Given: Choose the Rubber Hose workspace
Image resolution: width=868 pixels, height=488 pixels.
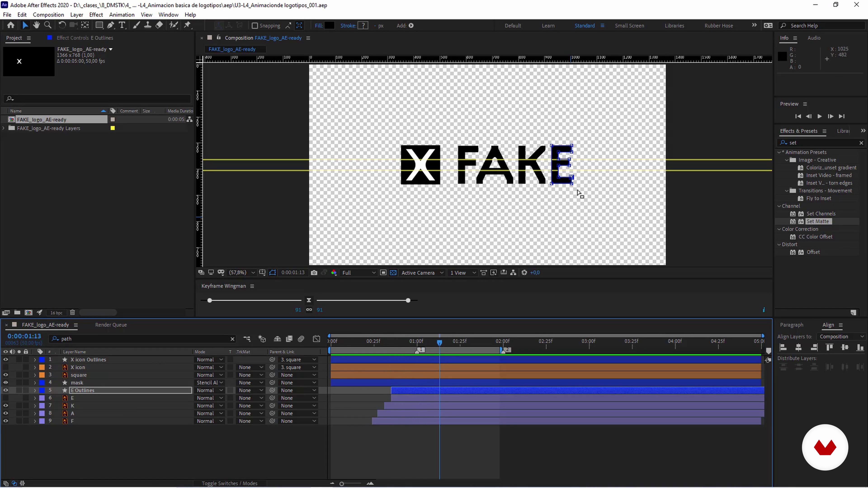Looking at the screenshot, I should (718, 26).
